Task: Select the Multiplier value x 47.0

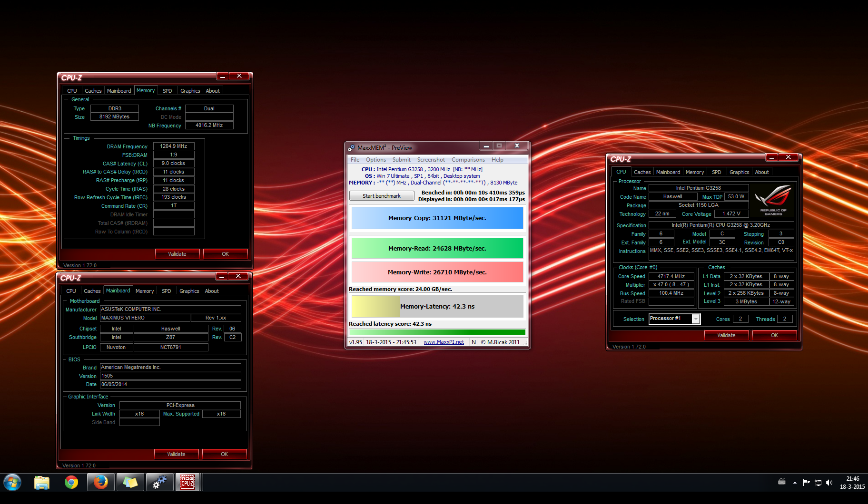Action: point(671,285)
